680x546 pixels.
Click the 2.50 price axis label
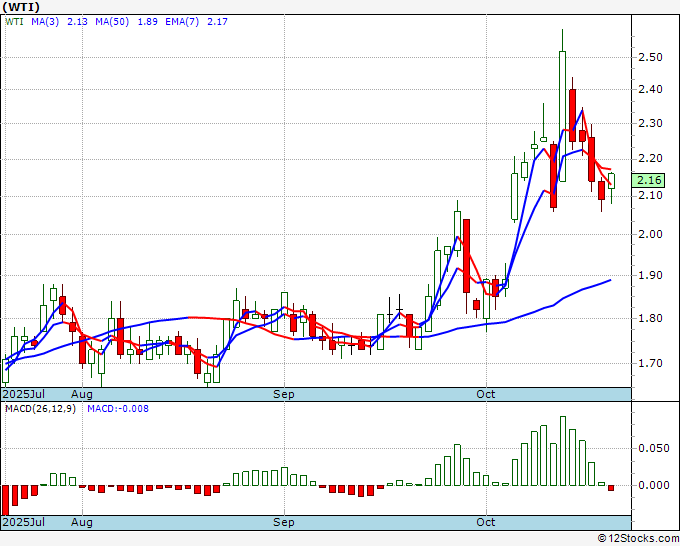(x=650, y=57)
